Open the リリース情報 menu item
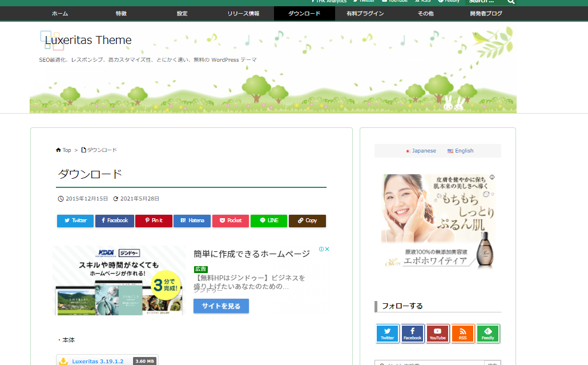Image resolution: width=588 pixels, height=365 pixels. coord(243,14)
